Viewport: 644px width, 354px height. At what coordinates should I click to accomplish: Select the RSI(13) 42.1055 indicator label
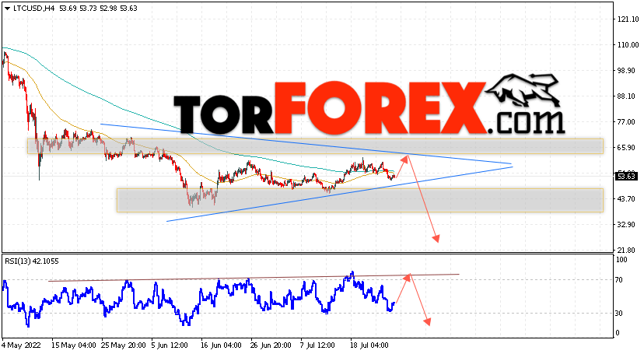tap(32, 261)
